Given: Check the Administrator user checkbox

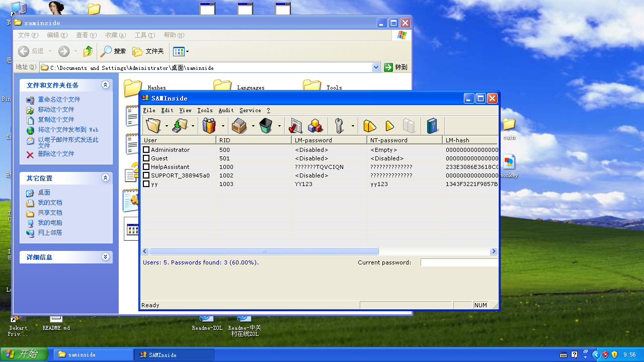Looking at the screenshot, I should pos(146,150).
